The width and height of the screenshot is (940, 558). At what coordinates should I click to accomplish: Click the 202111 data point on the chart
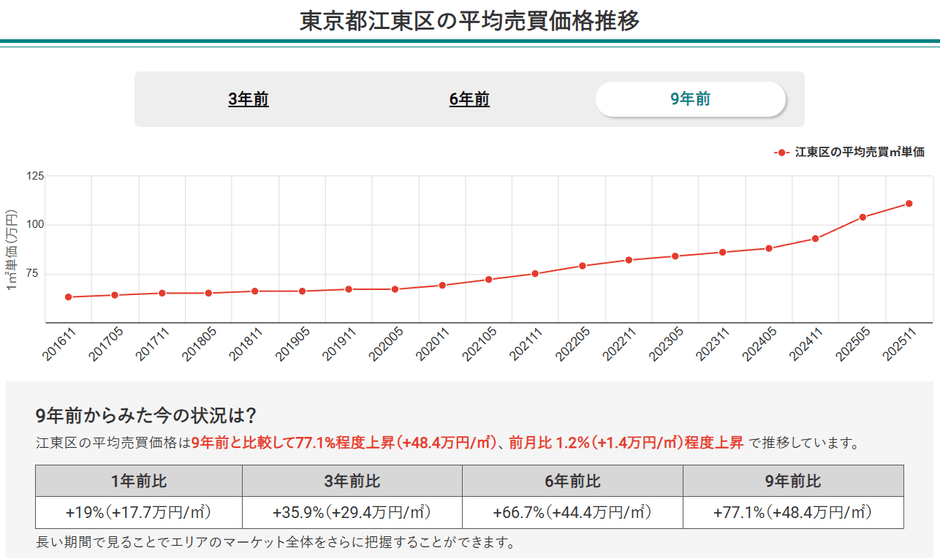pos(535,273)
